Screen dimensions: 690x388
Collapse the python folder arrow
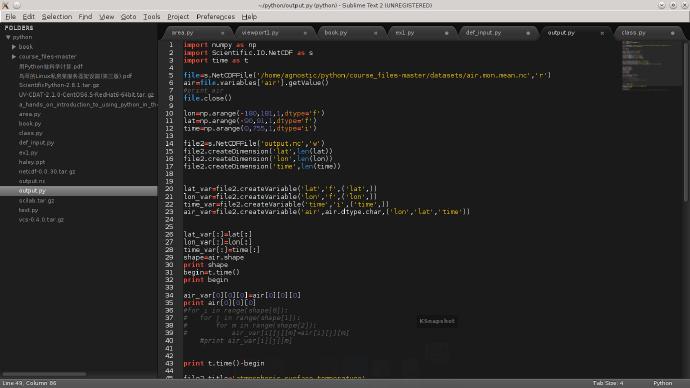tap(8, 37)
